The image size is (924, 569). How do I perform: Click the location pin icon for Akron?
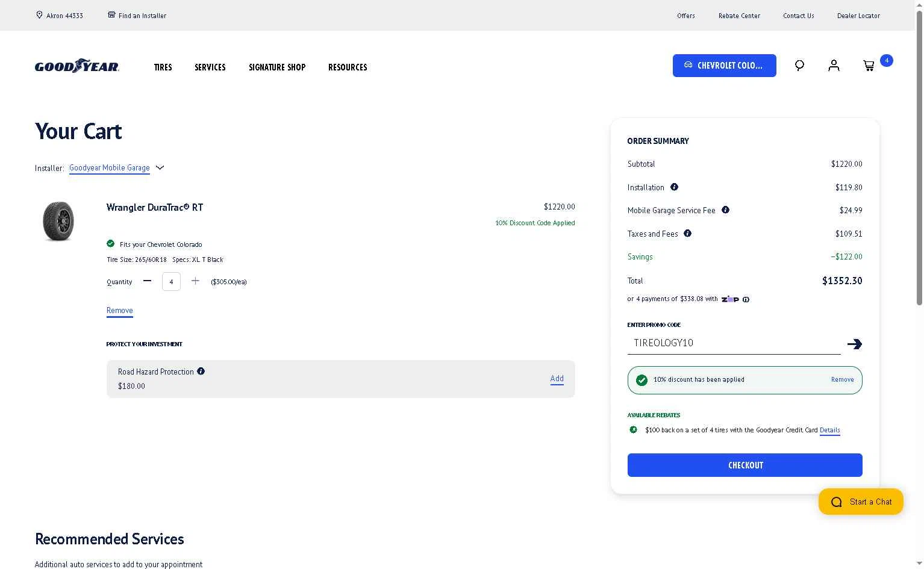click(x=39, y=15)
